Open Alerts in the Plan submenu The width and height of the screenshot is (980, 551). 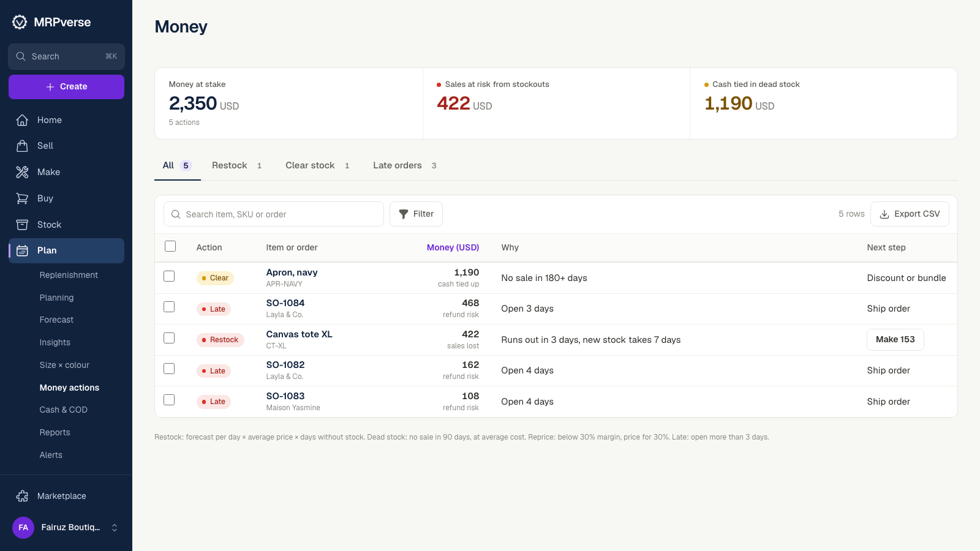[x=51, y=455]
